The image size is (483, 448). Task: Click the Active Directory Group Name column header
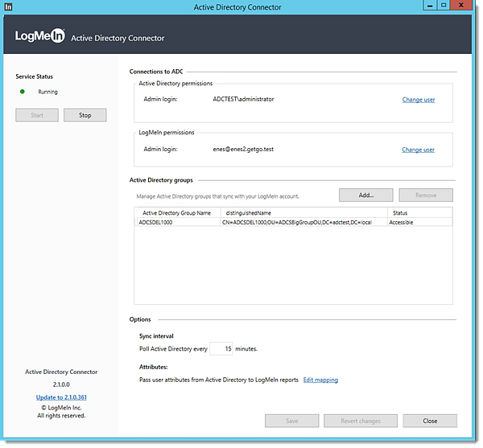177,213
